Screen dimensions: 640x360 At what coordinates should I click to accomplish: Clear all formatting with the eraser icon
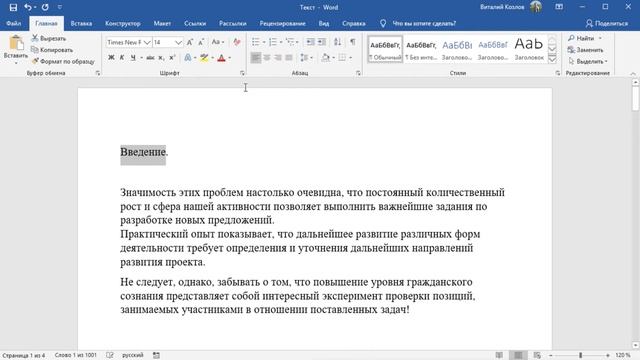click(237, 42)
